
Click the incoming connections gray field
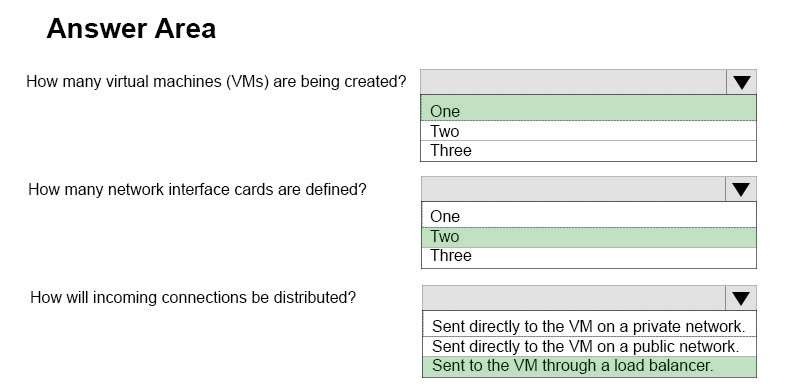[x=574, y=298]
